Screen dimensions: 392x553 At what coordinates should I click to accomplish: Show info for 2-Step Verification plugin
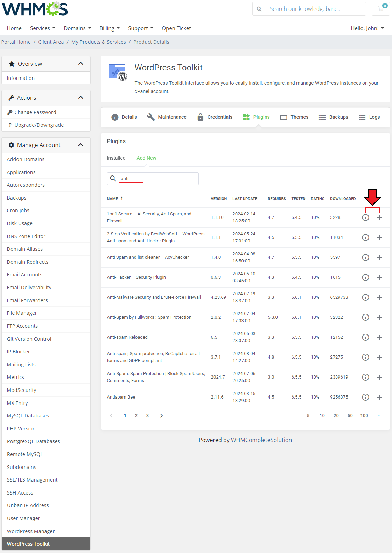(x=365, y=237)
